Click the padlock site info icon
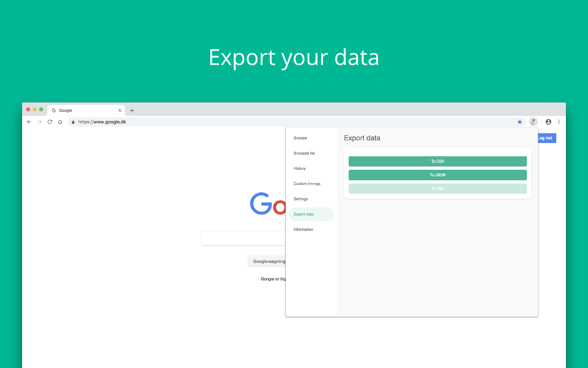The image size is (588, 368). point(73,122)
